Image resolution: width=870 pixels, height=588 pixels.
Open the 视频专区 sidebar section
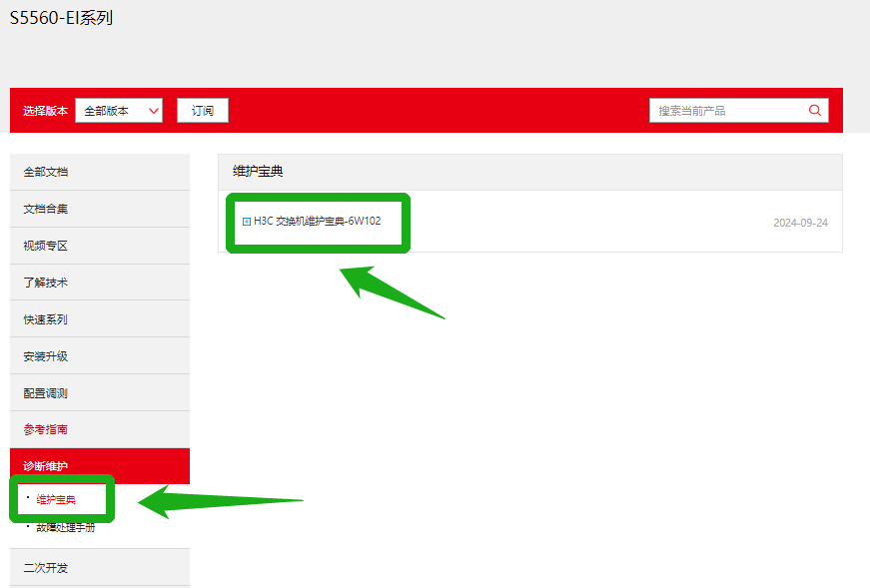tap(100, 246)
